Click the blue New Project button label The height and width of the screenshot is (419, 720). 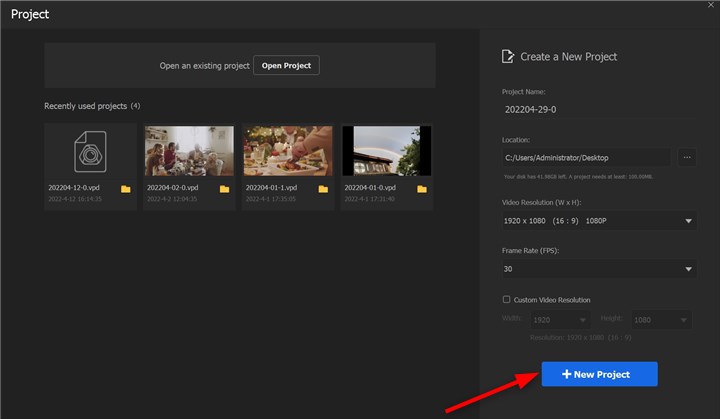[602, 374]
